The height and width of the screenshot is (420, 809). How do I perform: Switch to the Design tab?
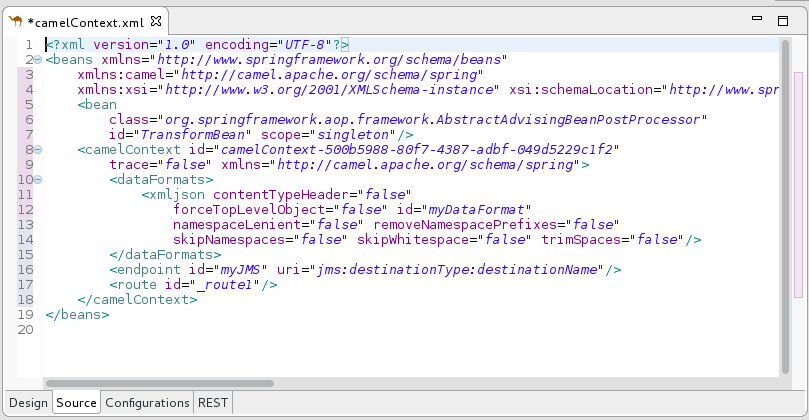(28, 402)
